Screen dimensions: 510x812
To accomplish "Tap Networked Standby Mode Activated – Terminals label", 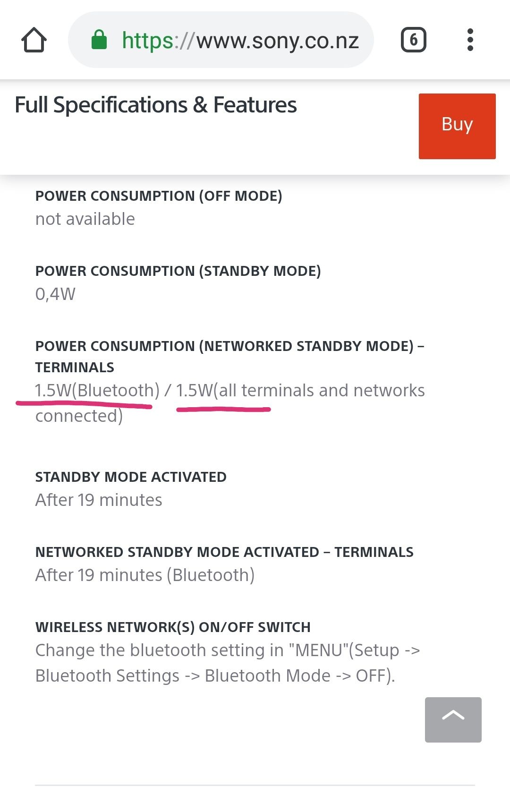I will (224, 552).
